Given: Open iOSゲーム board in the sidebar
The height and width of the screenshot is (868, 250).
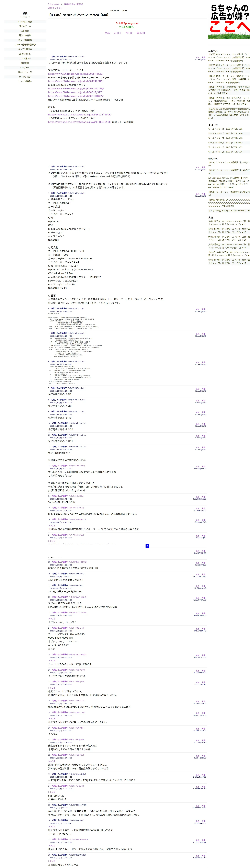Looking at the screenshot, I should 25,67.
